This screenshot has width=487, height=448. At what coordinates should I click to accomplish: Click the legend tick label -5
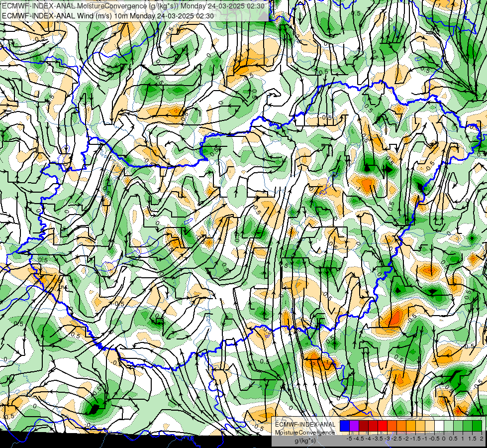click(x=349, y=439)
